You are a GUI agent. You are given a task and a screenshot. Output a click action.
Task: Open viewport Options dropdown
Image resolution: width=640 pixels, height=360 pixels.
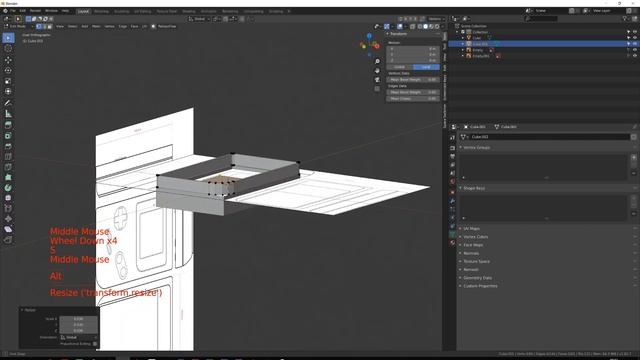pos(436,19)
